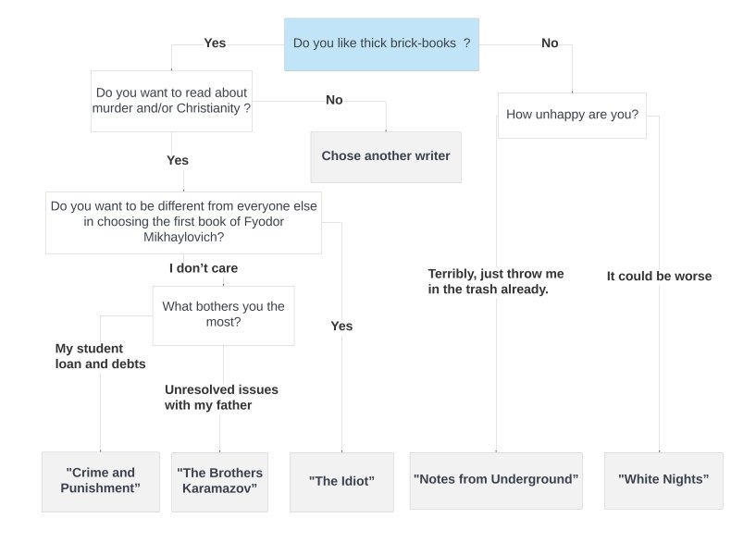Select the 'Yes' label above "The Idiot"
756x555 pixels.
[341, 327]
